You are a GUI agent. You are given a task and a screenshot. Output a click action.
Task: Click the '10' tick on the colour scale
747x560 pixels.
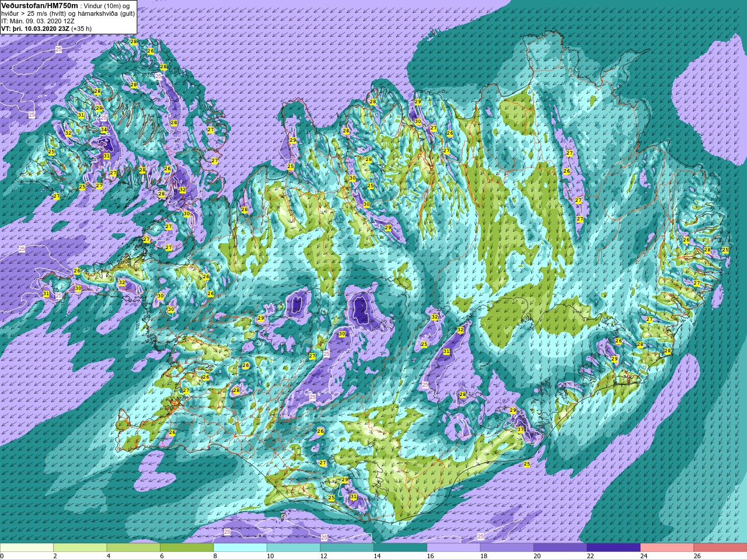(x=270, y=556)
